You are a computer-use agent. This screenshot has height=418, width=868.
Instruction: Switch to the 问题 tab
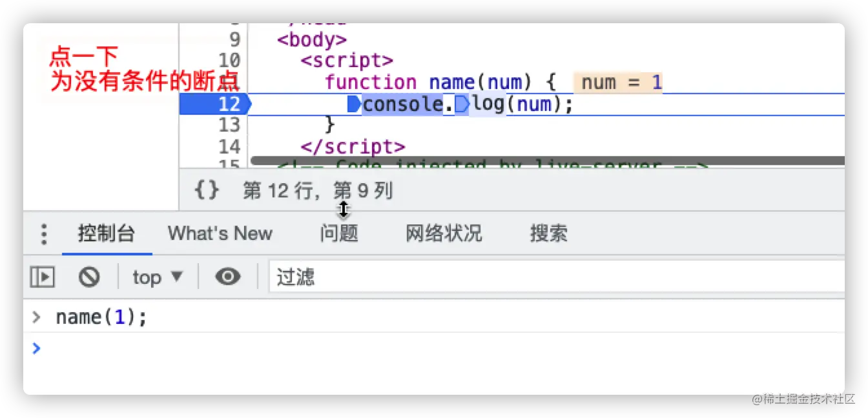click(338, 234)
